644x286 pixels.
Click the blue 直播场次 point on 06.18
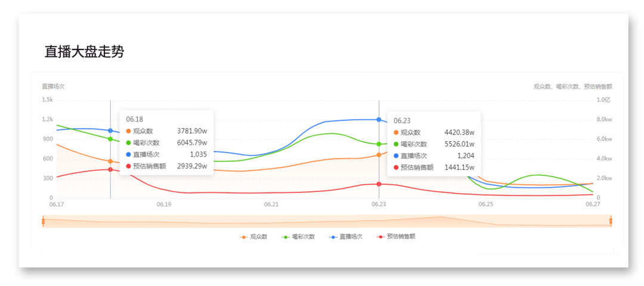(110, 130)
